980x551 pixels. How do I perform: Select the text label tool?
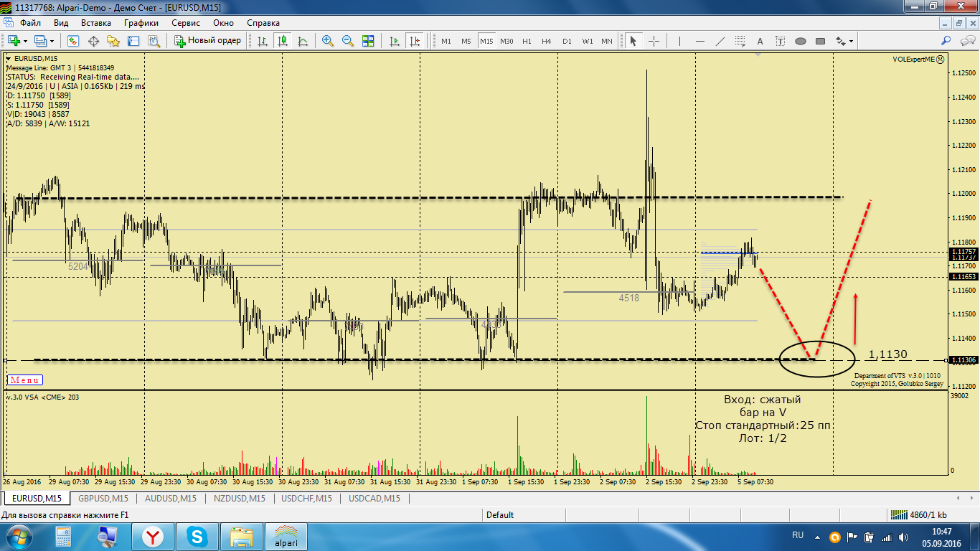point(780,41)
